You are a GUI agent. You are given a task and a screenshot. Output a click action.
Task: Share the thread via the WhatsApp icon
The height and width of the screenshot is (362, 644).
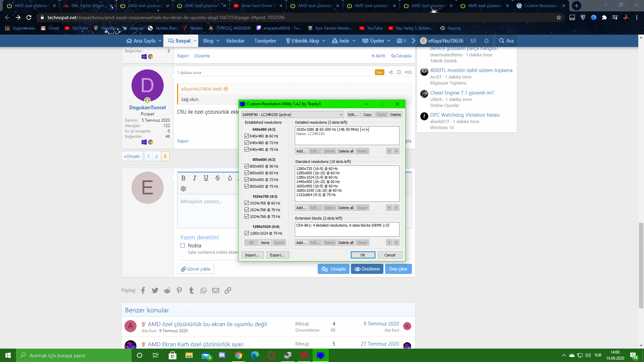tap(203, 291)
